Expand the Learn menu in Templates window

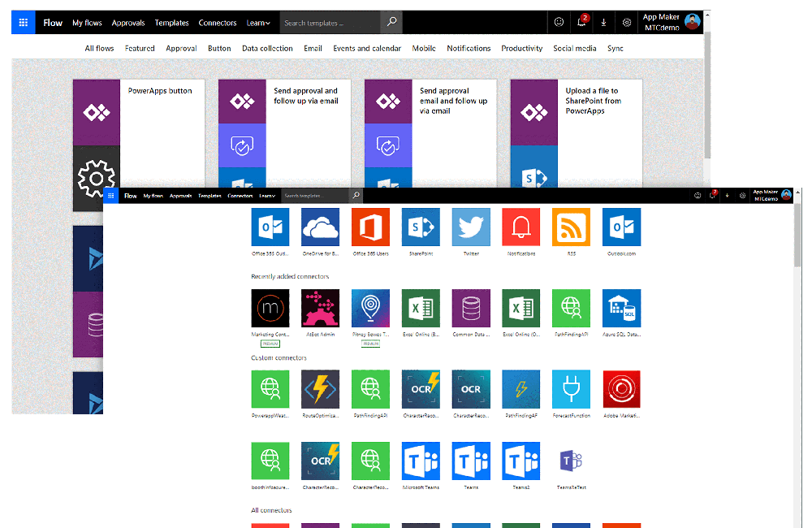point(258,23)
